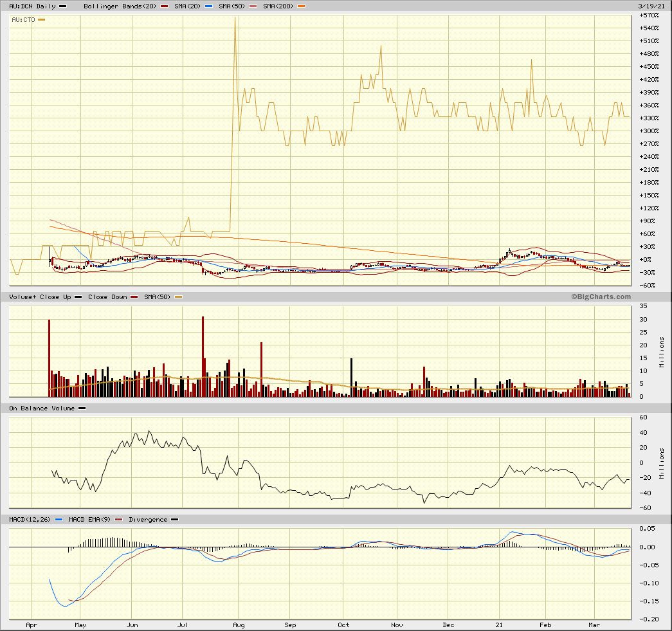Click the SMA(20) legend label
672x631 pixels.
pyautogui.click(x=187, y=6)
